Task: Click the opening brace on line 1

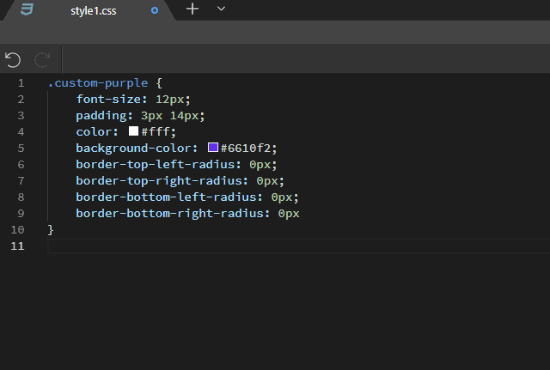Action: click(159, 83)
